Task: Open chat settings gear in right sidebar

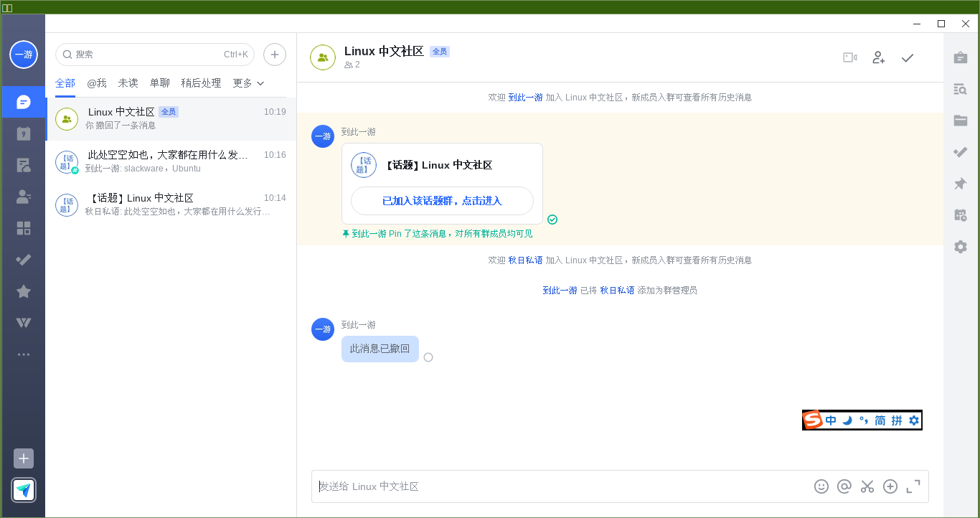Action: (960, 247)
